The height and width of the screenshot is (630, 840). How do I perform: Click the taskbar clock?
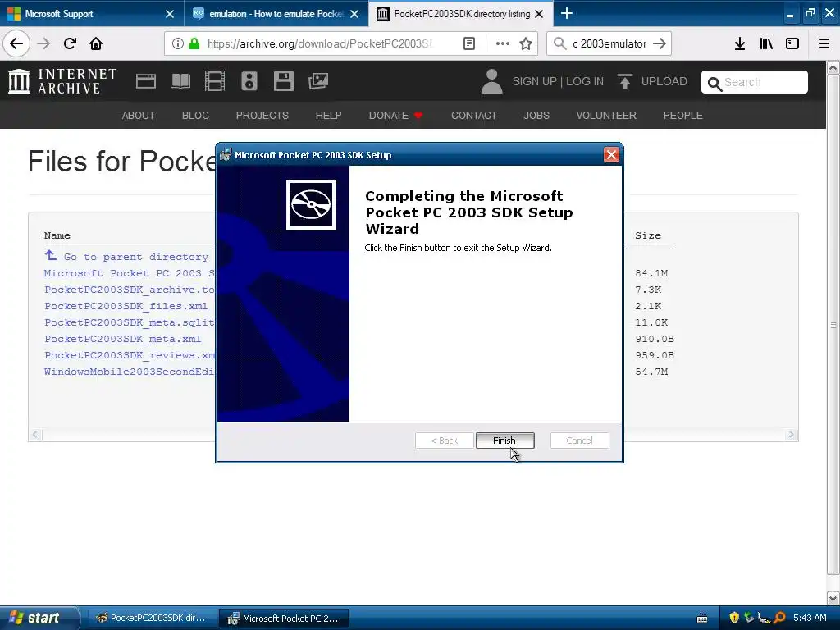pos(810,618)
